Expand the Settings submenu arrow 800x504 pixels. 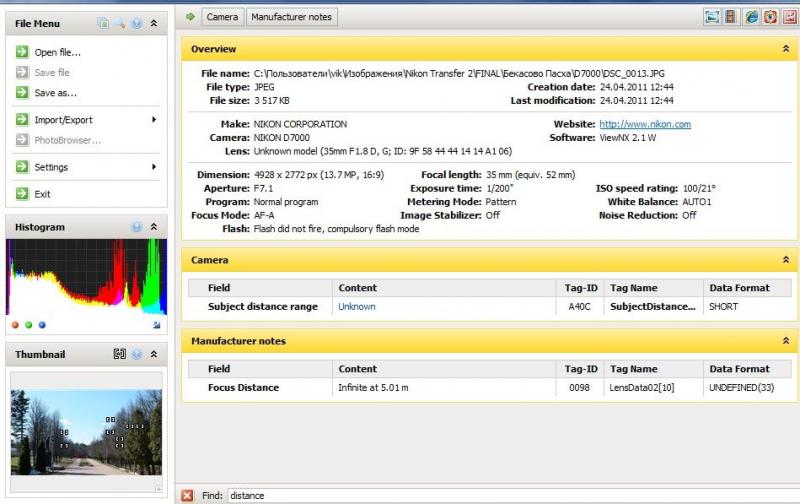click(154, 167)
